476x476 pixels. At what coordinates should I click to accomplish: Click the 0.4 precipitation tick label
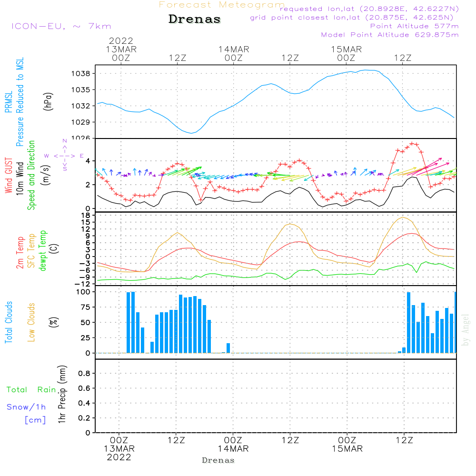click(84, 403)
